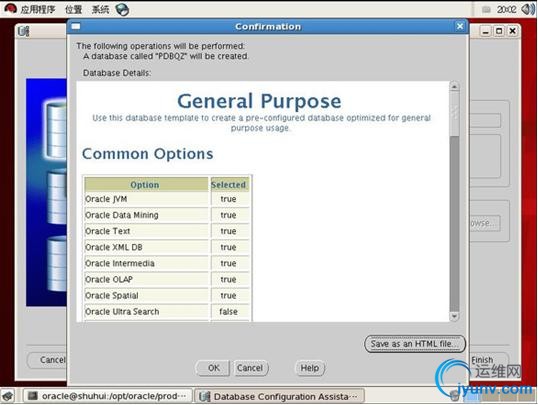
Task: Select the Oracle Ultra Search row
Action: click(x=167, y=312)
